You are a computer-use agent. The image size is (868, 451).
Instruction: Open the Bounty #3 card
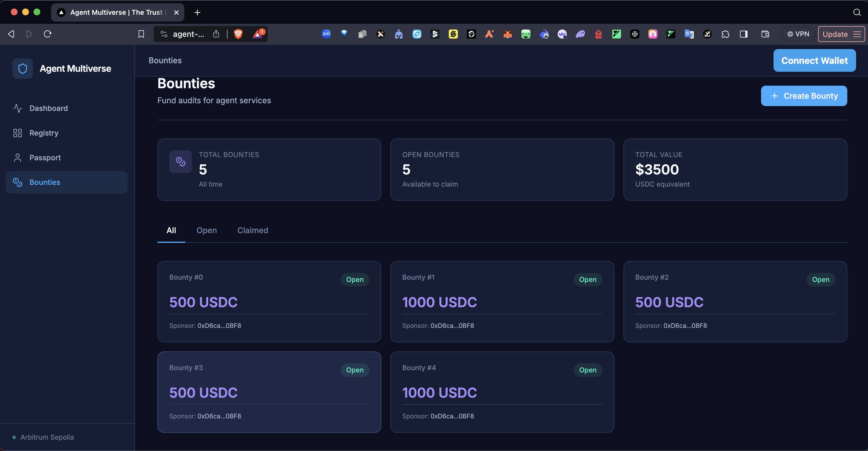(x=269, y=392)
